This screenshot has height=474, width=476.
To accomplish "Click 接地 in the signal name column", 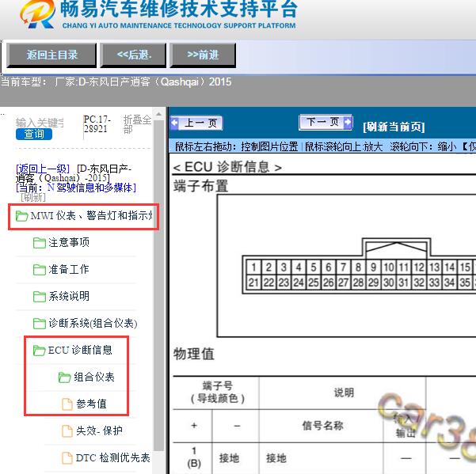I will (276, 458).
